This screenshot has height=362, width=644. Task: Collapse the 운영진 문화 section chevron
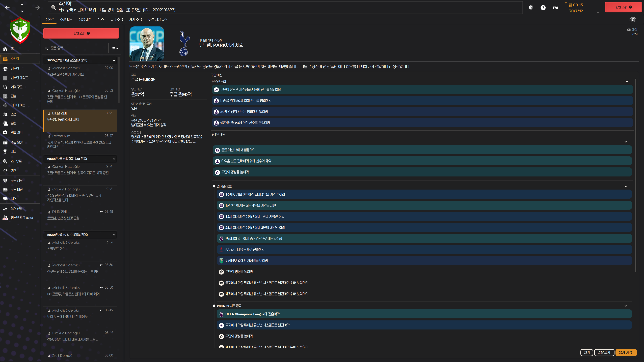point(627,81)
